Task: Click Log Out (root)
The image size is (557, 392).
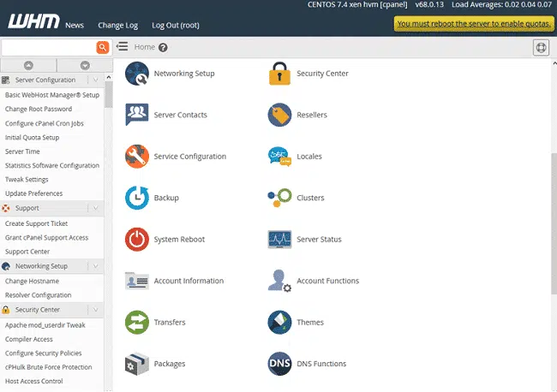Action: [176, 25]
